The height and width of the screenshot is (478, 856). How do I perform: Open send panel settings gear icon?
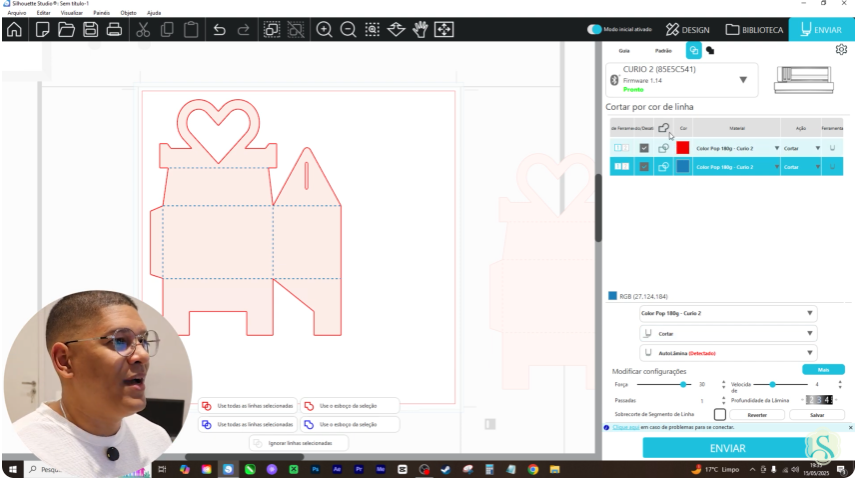point(841,50)
